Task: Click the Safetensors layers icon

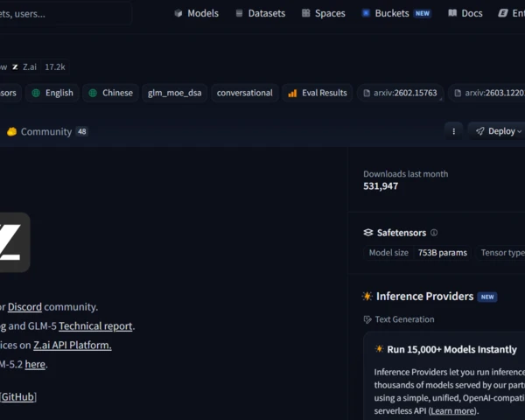Action: (368, 233)
